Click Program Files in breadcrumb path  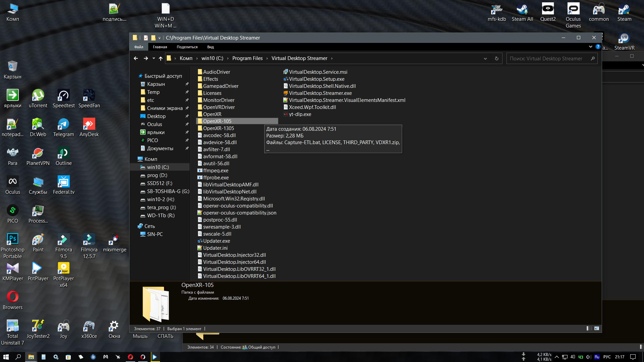click(x=247, y=58)
